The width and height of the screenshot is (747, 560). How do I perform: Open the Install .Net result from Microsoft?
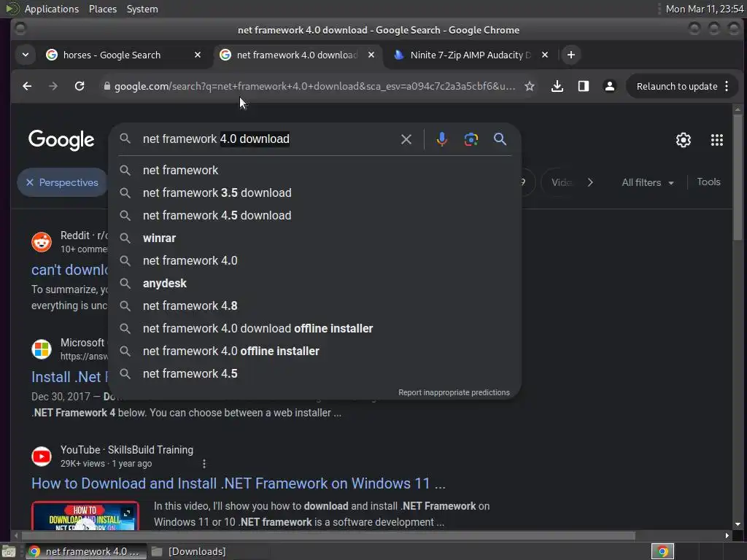point(69,377)
